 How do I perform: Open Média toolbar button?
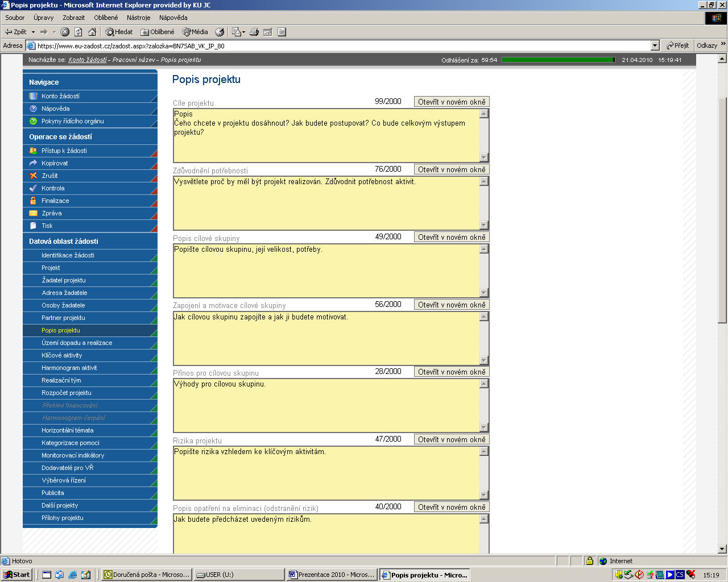(195, 32)
